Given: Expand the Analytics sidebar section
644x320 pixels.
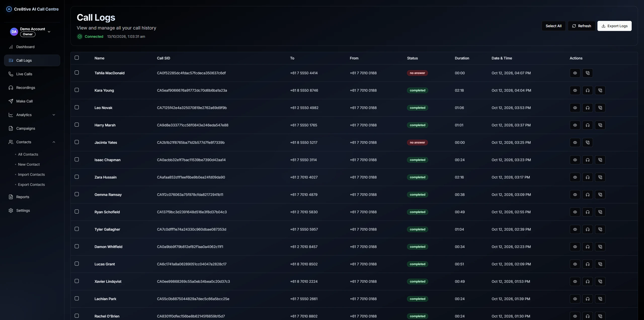Looking at the screenshot, I should click(32, 115).
